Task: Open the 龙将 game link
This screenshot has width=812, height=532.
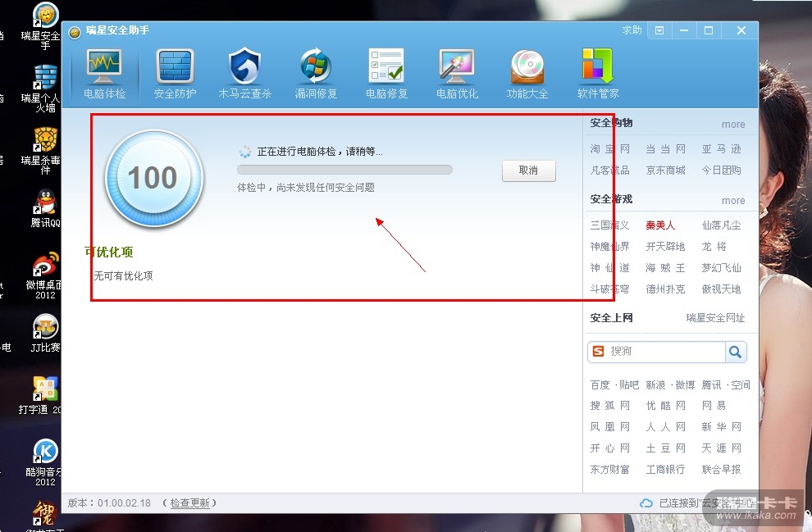Action: coord(714,247)
